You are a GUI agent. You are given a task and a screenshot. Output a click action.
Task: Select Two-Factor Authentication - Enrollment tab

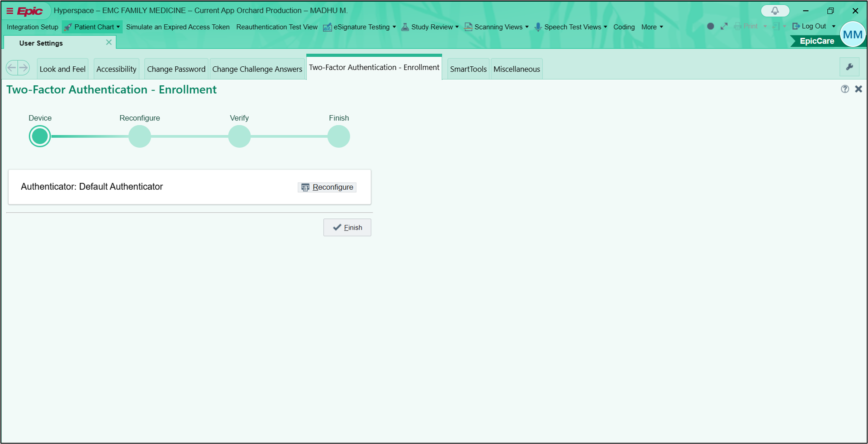point(374,67)
